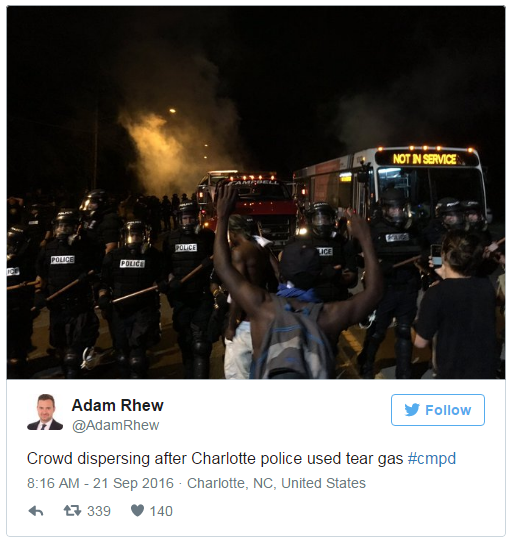Open the 8:16 AM timestamp link

click(53, 483)
